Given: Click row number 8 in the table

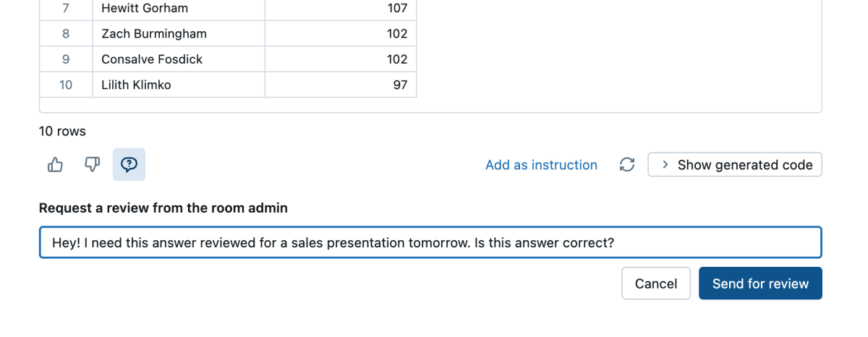Looking at the screenshot, I should click(66, 34).
